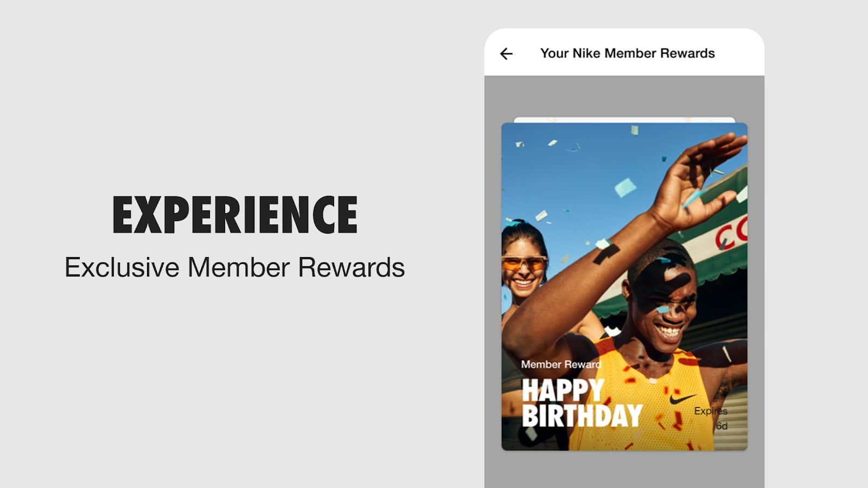This screenshot has width=868, height=488.
Task: Click the "EXPERIENCE" heading
Action: [x=235, y=215]
